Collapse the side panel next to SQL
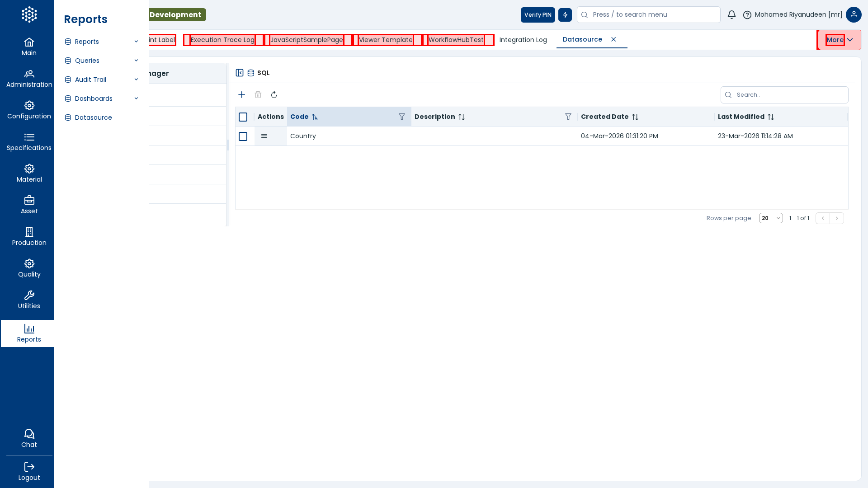The width and height of the screenshot is (868, 488). tap(240, 73)
